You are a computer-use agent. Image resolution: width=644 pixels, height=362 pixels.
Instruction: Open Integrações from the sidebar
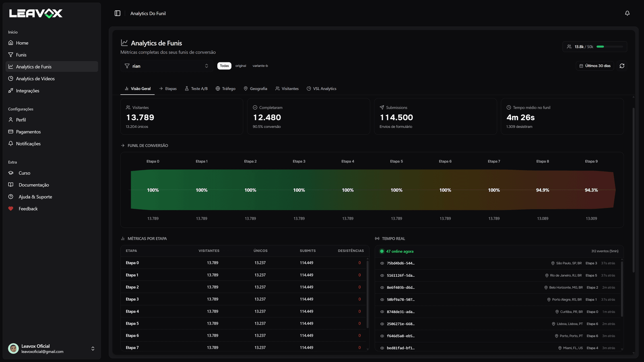pos(52,91)
